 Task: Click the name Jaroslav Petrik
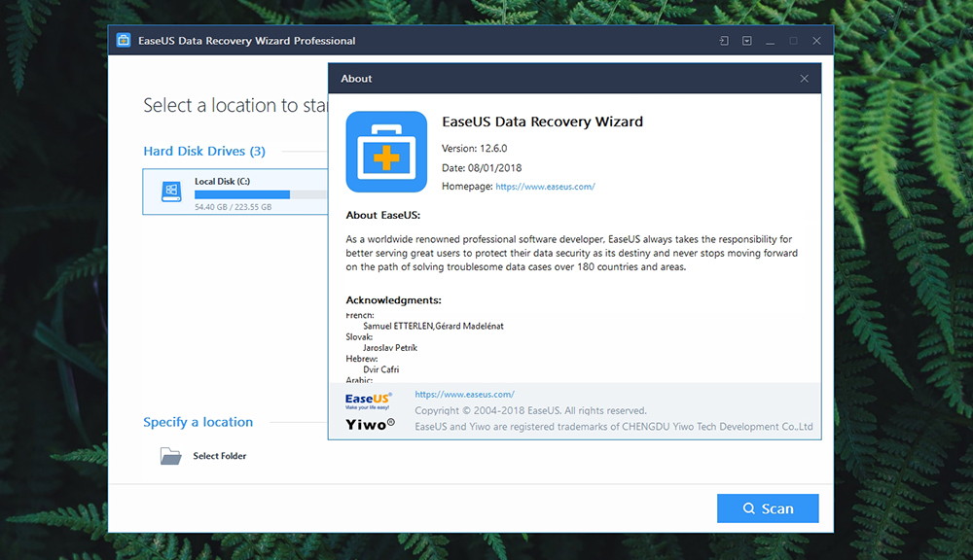(390, 348)
